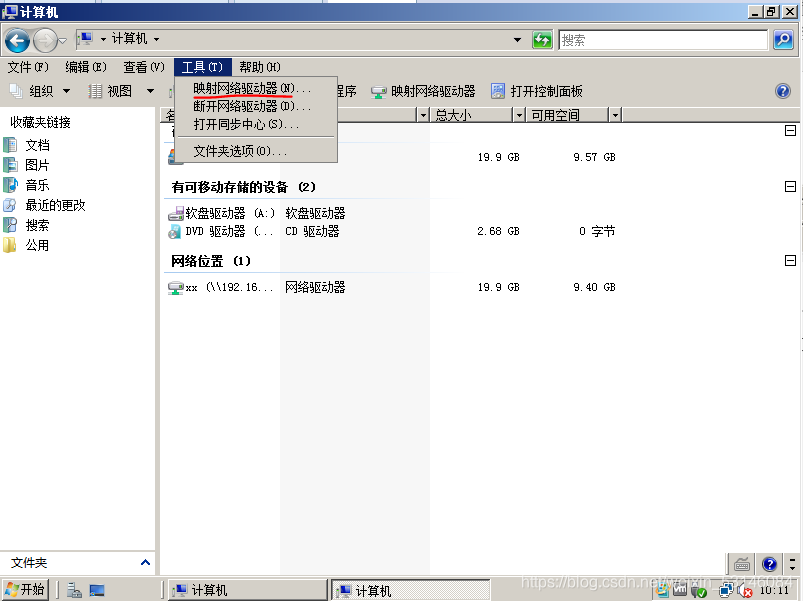Click toolbar 映射网络驱动器 button
Image resolution: width=803 pixels, height=601 pixels.
coord(423,91)
